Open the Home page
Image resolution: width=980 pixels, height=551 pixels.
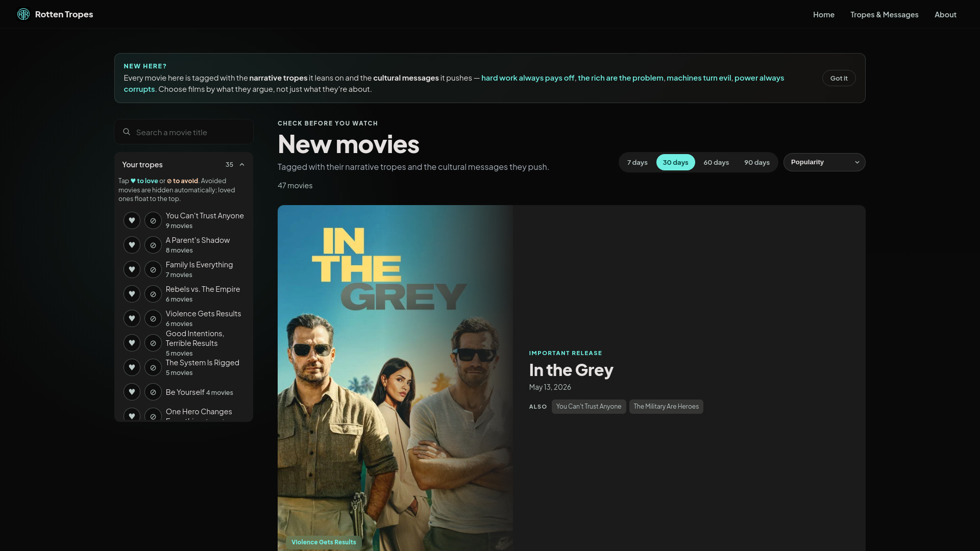pyautogui.click(x=824, y=14)
